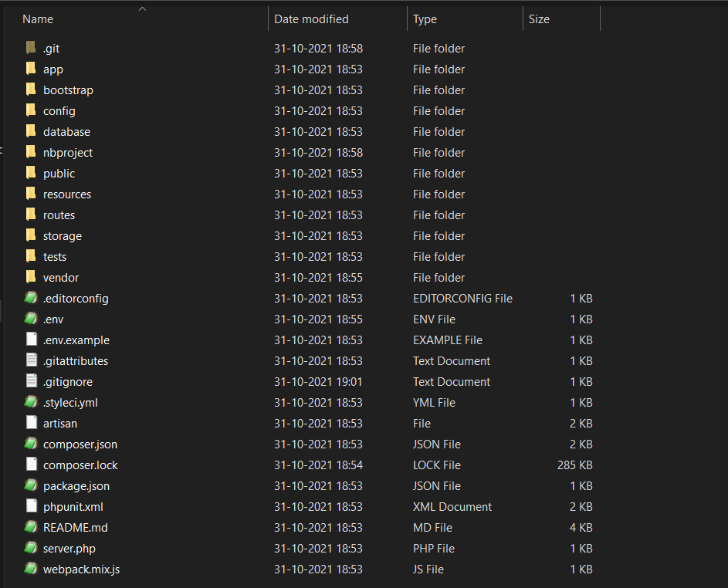Click the 'ENV File' type cell

(x=434, y=319)
